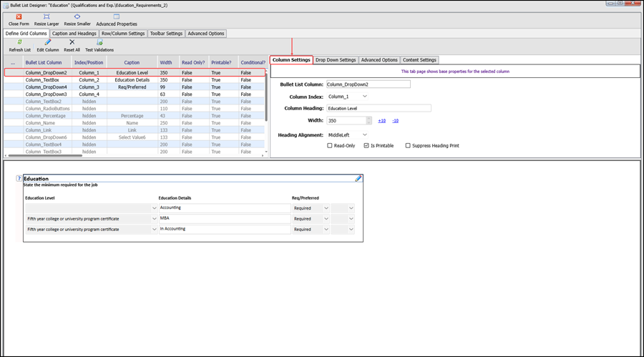
Task: Select the Column_DropDown6 row
Action: (x=135, y=137)
